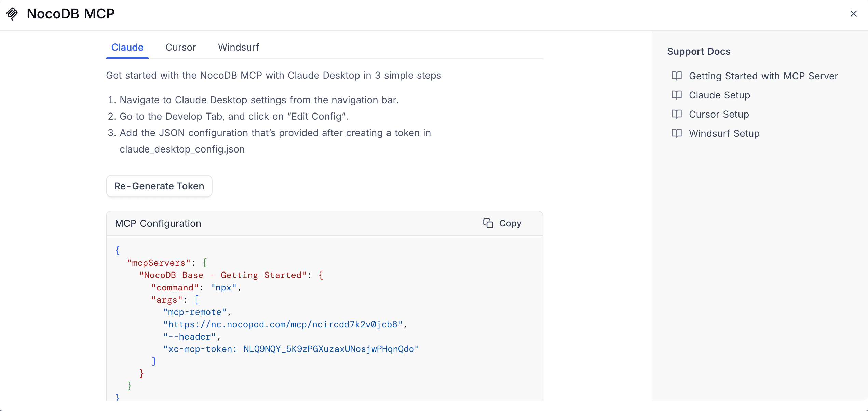The height and width of the screenshot is (411, 868).
Task: Open the Cursor Setup support doc
Action: pyautogui.click(x=719, y=114)
